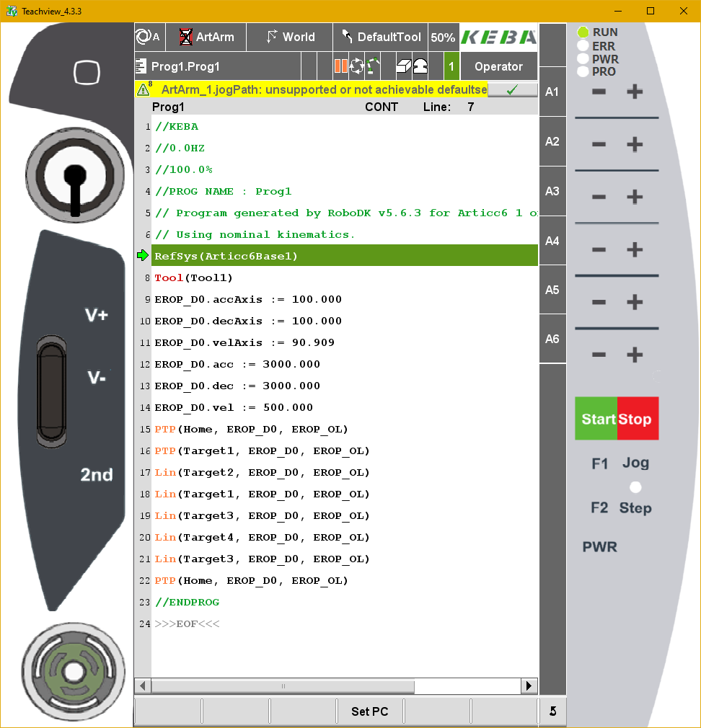Click the orange pause program state icon
The height and width of the screenshot is (728, 701).
point(340,66)
